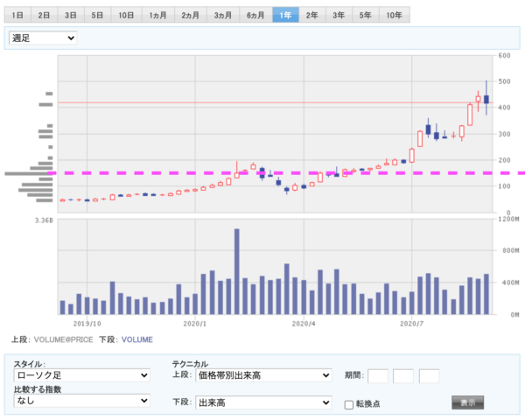This screenshot has height=420, width=525.
Task: Click the 2020/1 date axis label
Action: [195, 324]
